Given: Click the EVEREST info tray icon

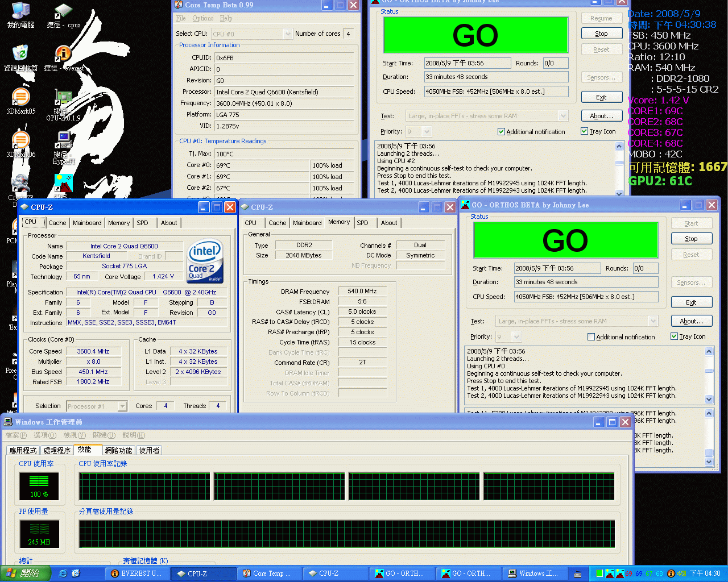Looking at the screenshot, I should click(671, 573).
